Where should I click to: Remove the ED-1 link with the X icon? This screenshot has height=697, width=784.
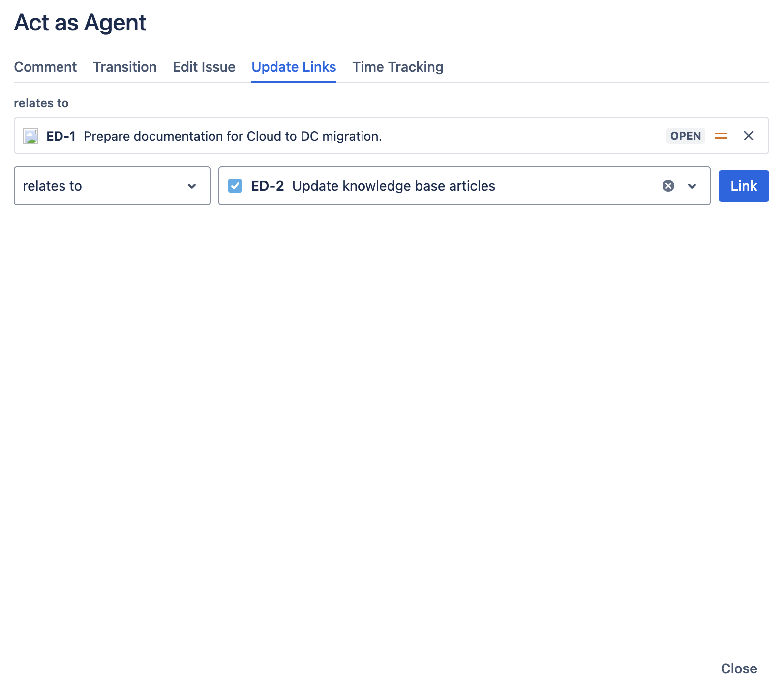click(749, 136)
